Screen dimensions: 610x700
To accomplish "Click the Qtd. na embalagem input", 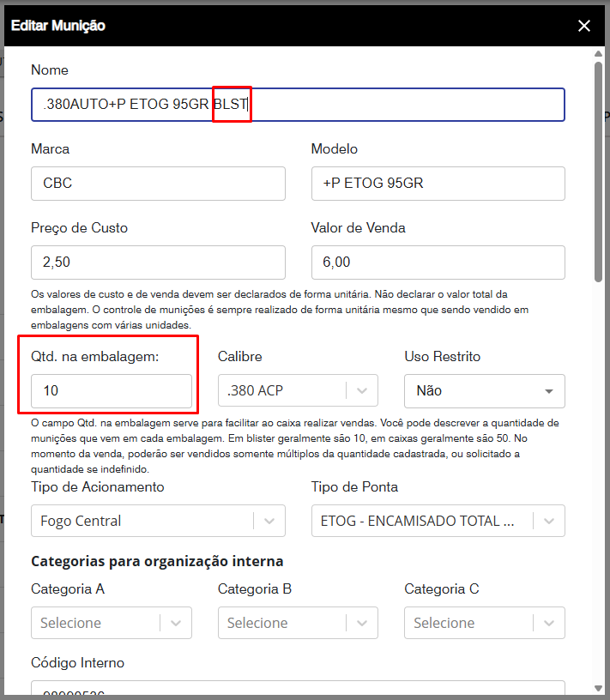I will tap(112, 390).
